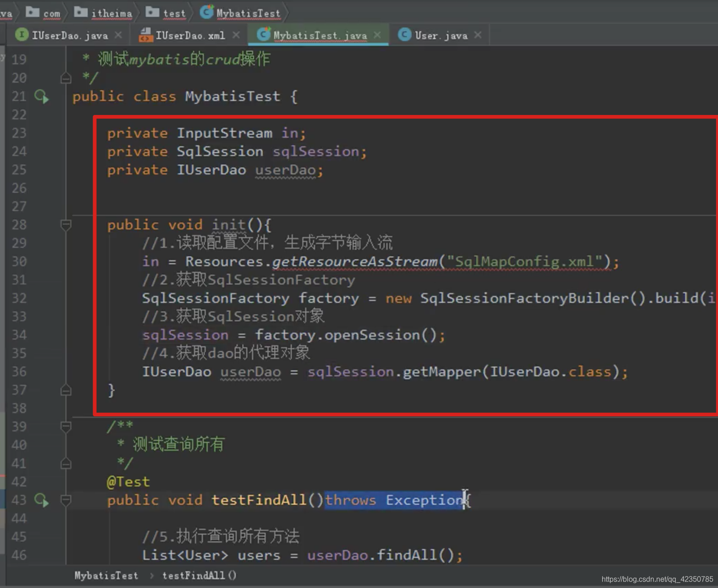Collapse the Javadoc comment at its end on line 41

click(x=66, y=463)
